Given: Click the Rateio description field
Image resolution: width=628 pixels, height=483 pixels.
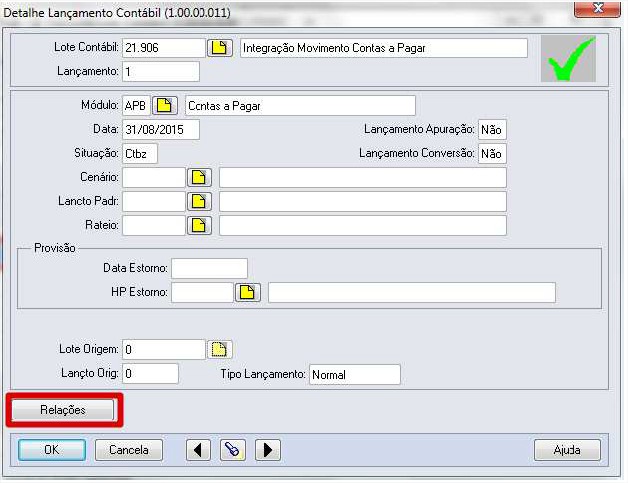Looking at the screenshot, I should click(363, 225).
